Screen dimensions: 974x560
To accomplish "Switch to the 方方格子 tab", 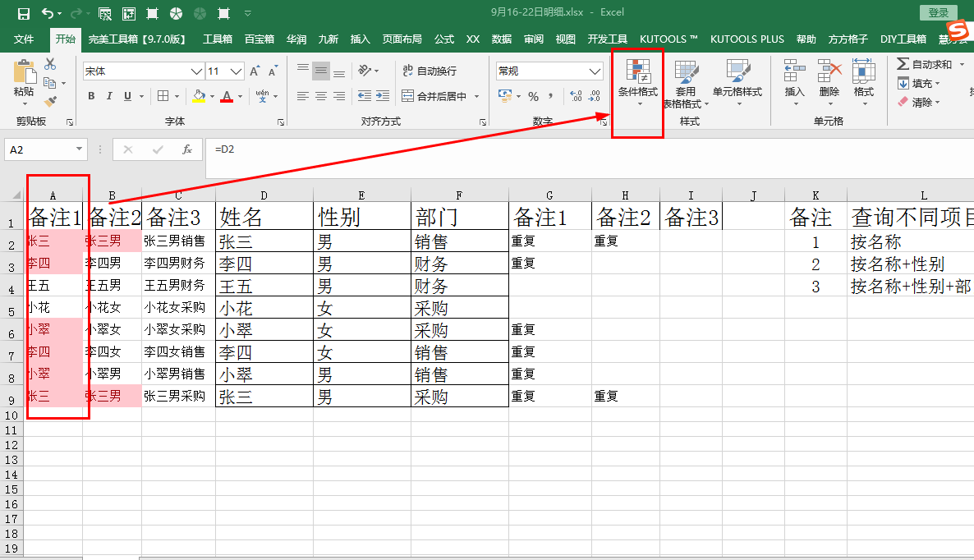I will pyautogui.click(x=848, y=39).
